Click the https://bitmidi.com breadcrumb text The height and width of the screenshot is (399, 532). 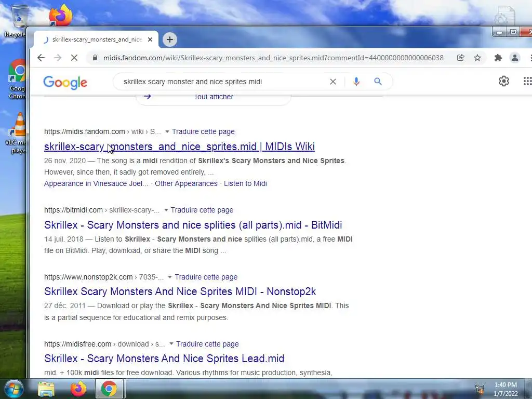pos(73,210)
